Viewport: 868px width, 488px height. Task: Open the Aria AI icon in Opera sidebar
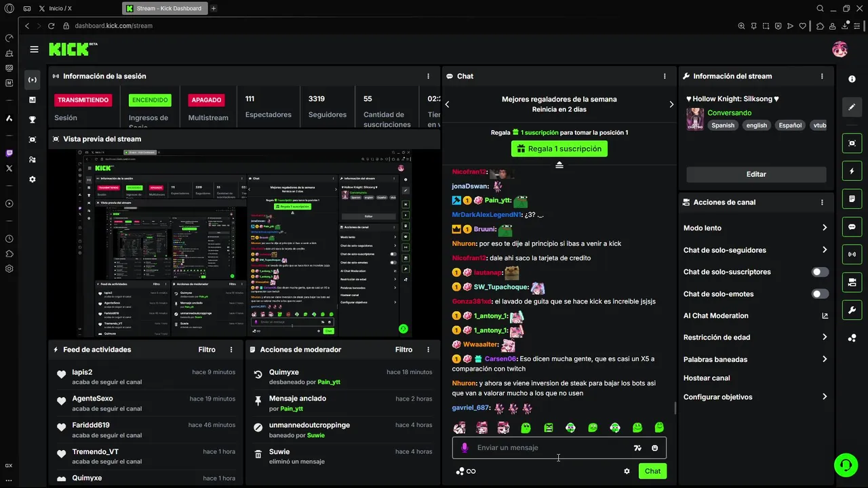(9, 118)
